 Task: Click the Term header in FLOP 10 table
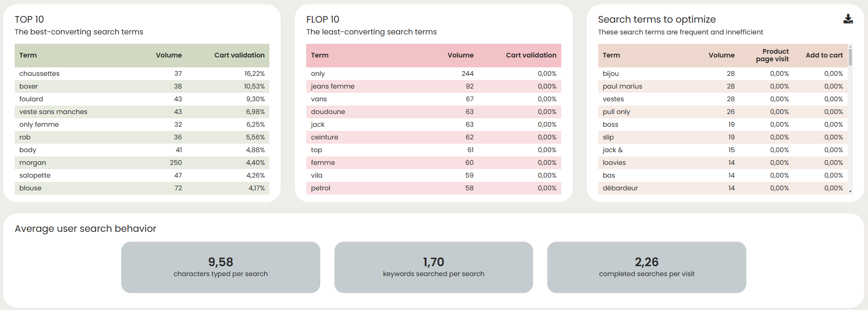(319, 55)
